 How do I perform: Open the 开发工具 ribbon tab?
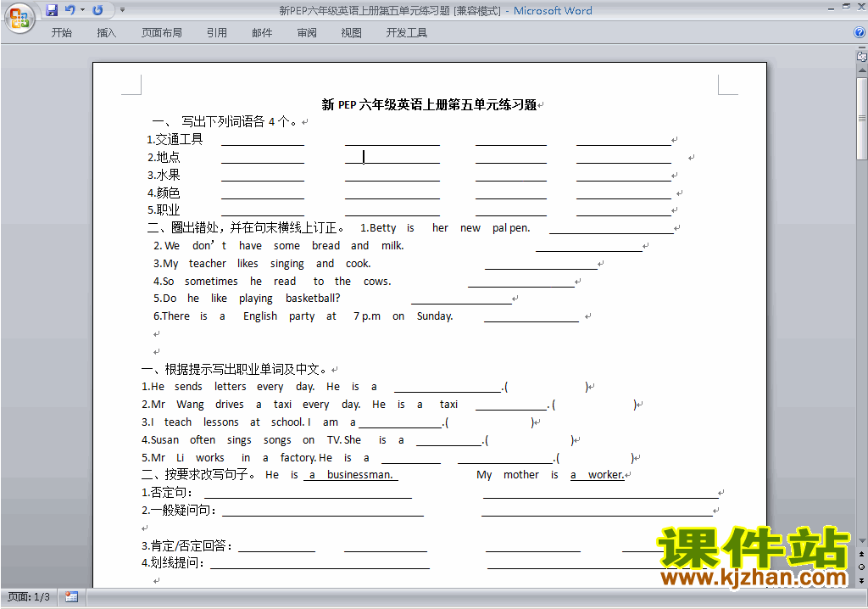pos(407,33)
